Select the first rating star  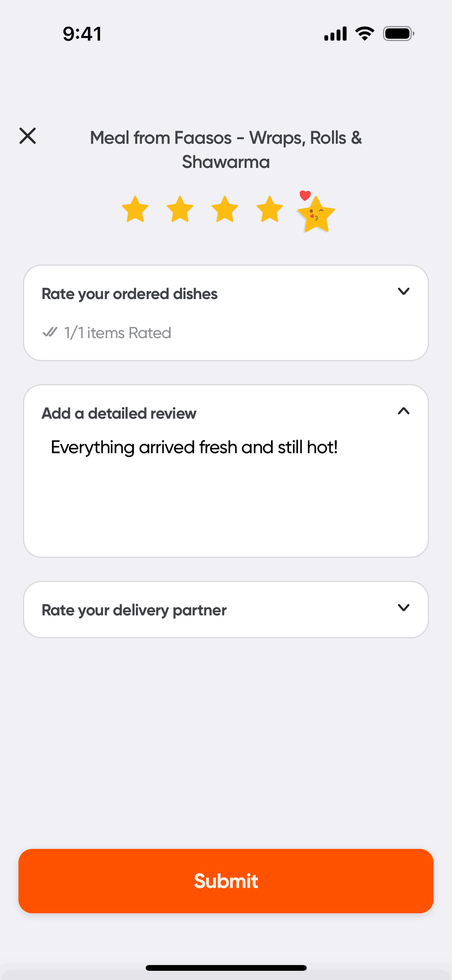[135, 209]
